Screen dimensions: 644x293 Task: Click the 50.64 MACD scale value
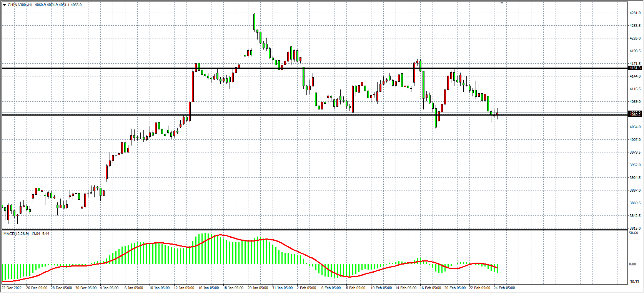coord(633,233)
